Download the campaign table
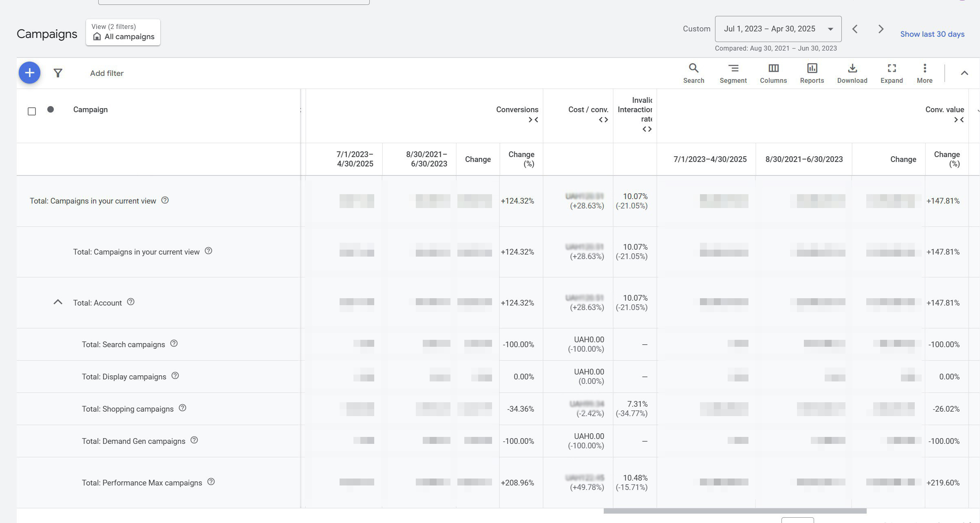This screenshot has height=523, width=980. click(852, 73)
